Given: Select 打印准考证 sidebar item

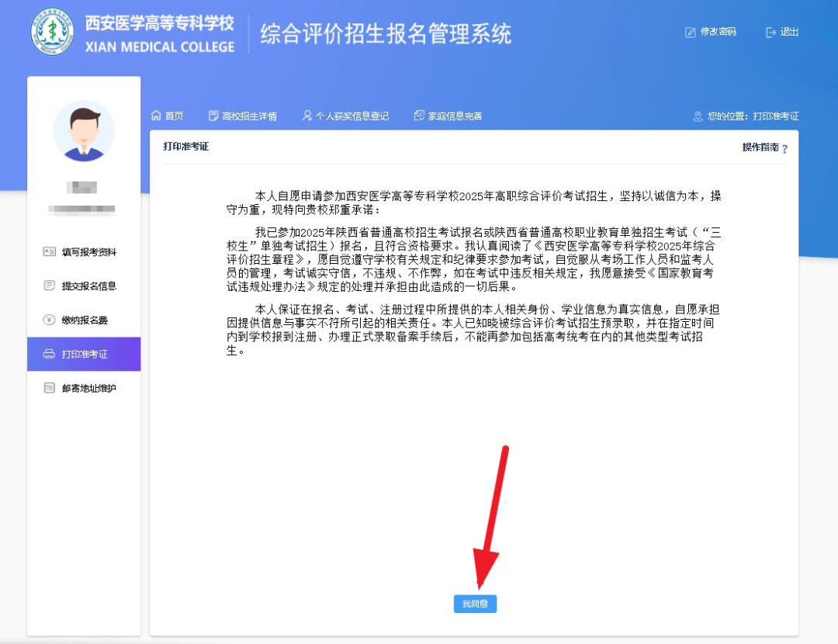Looking at the screenshot, I should tap(84, 355).
